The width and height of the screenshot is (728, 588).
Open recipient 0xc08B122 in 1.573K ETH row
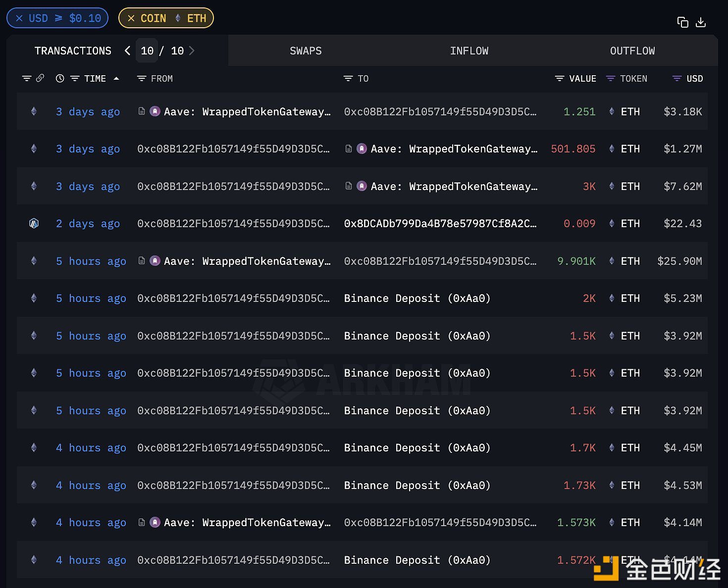click(440, 523)
